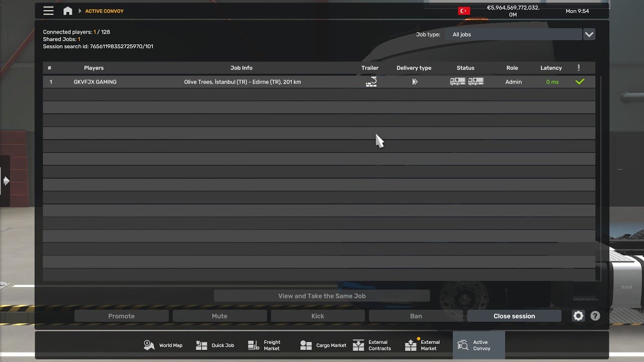Sort by Job Info column header

pos(242,68)
